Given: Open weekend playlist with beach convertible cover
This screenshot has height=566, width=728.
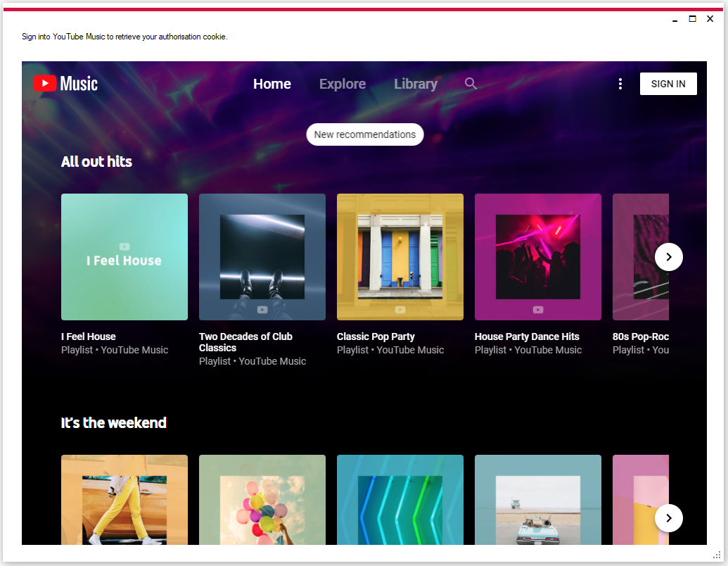Looking at the screenshot, I should pyautogui.click(x=538, y=500).
